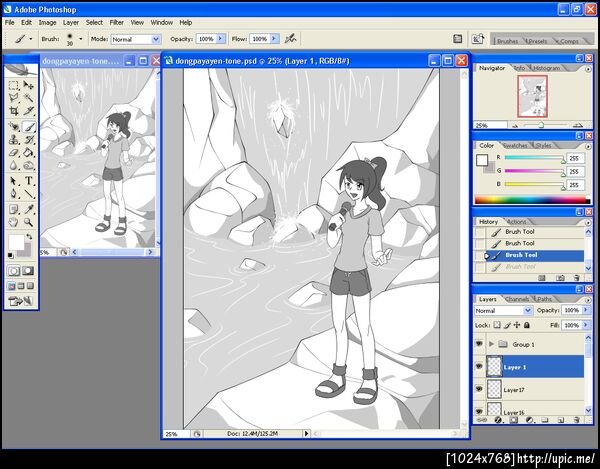600x469 pixels.
Task: Switch to the Actions tab
Action: point(517,221)
